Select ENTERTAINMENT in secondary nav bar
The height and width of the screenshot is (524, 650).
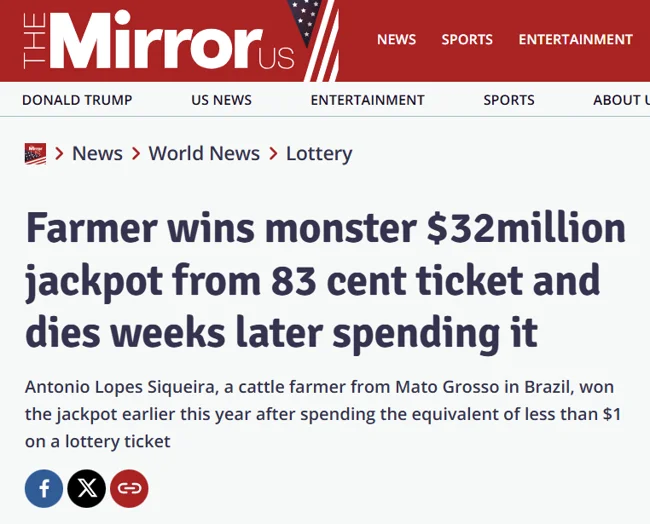367,100
